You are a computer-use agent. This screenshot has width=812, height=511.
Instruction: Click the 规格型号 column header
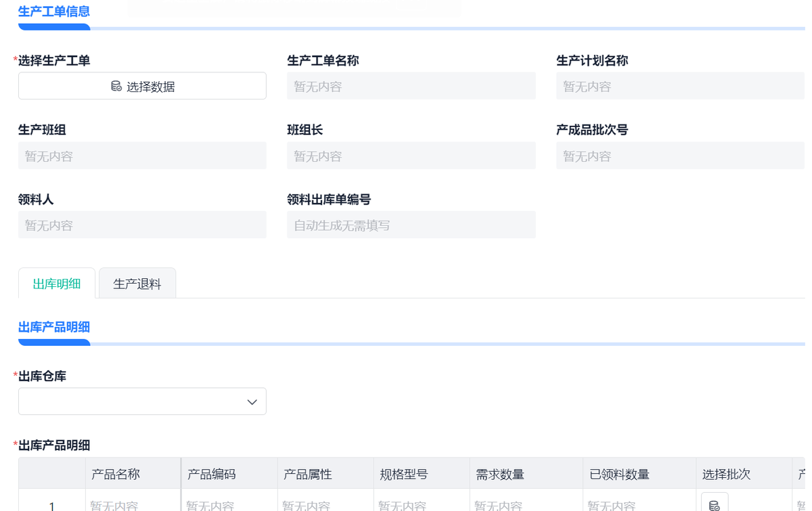[404, 474]
